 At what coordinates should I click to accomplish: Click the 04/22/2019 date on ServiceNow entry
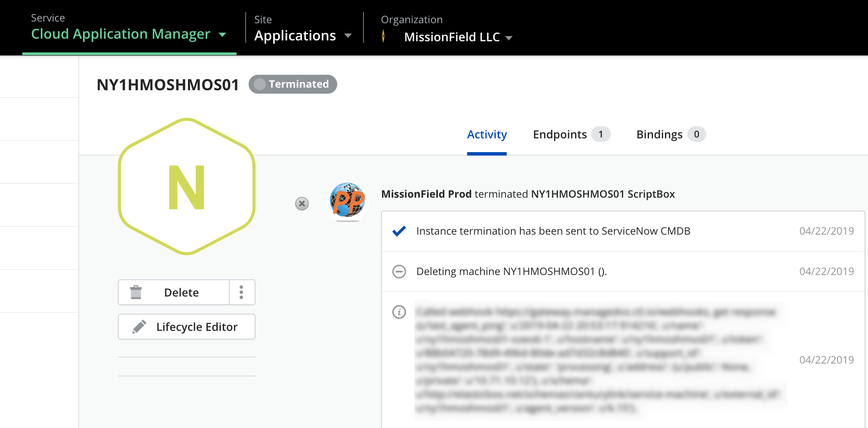pos(826,231)
